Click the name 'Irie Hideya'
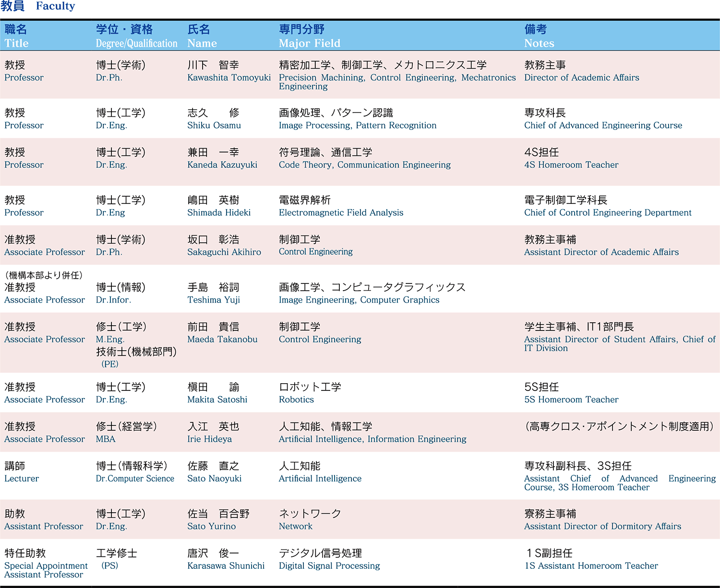The image size is (720, 588). [209, 439]
